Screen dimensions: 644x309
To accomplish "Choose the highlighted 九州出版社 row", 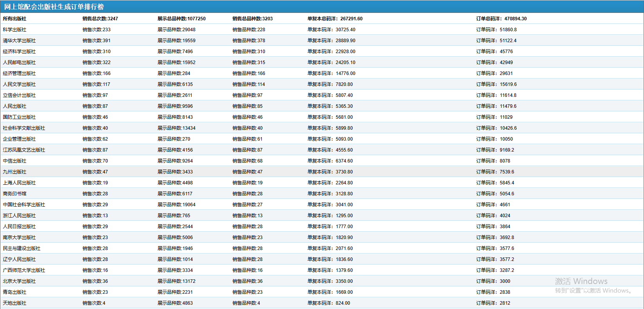I will pyautogui.click(x=14, y=172).
